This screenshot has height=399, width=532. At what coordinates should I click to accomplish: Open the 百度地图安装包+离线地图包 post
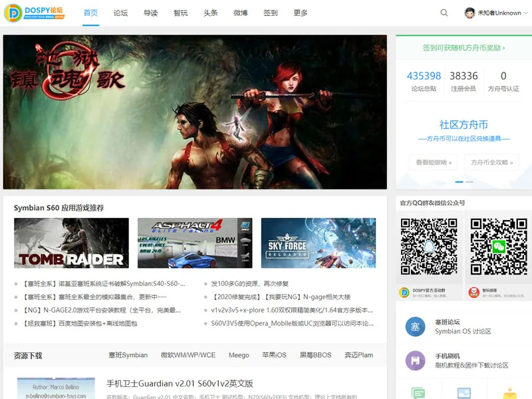pos(80,323)
